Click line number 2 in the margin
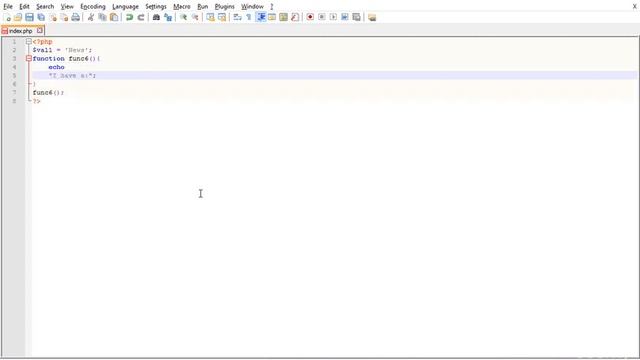Screen dimensions: 640x360 (x=14, y=50)
